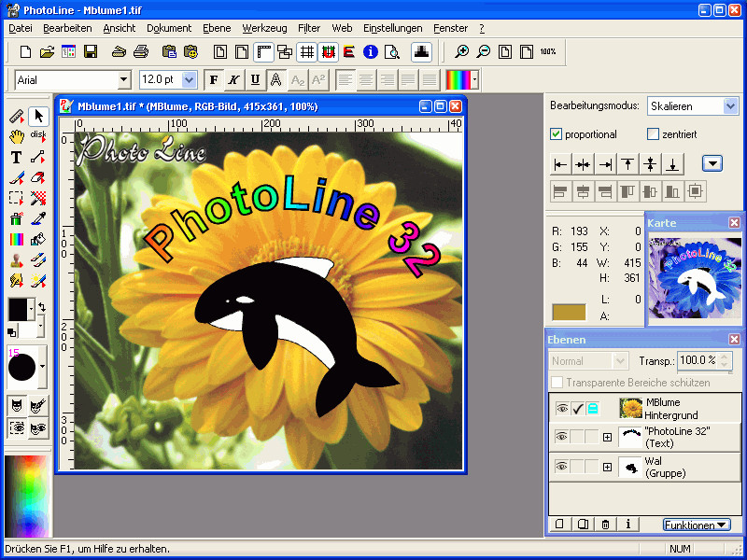Click the Karte navigator thumbnail
Image resolution: width=747 pixels, height=560 pixels.
[x=695, y=278]
